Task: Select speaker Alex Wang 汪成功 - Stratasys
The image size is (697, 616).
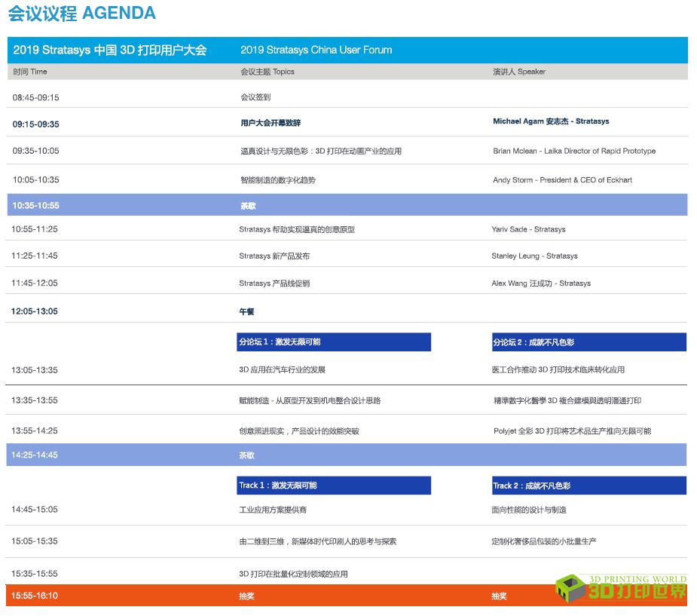Action: pos(541,283)
